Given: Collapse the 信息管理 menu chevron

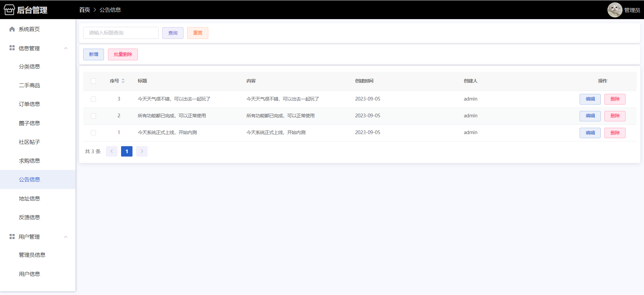Looking at the screenshot, I should point(66,48).
